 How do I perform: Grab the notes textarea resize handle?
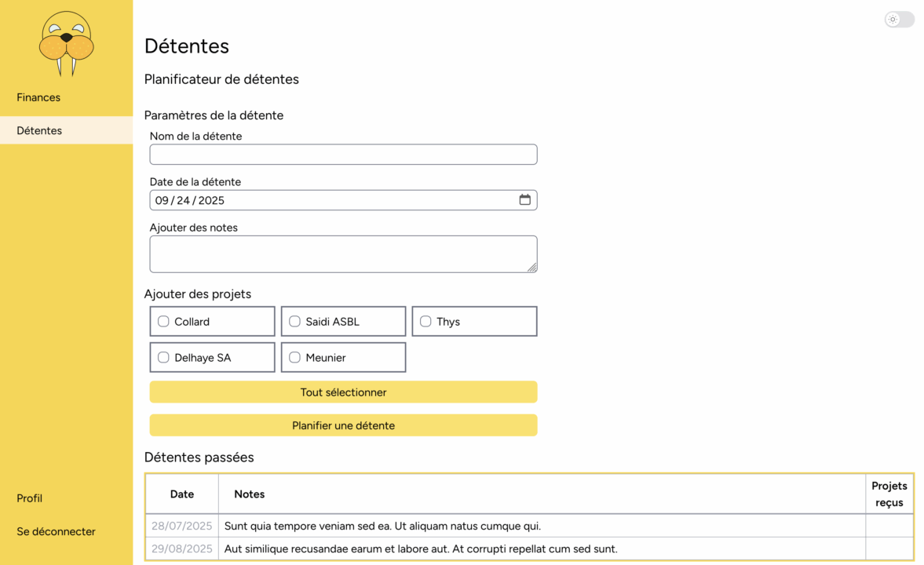point(532,268)
